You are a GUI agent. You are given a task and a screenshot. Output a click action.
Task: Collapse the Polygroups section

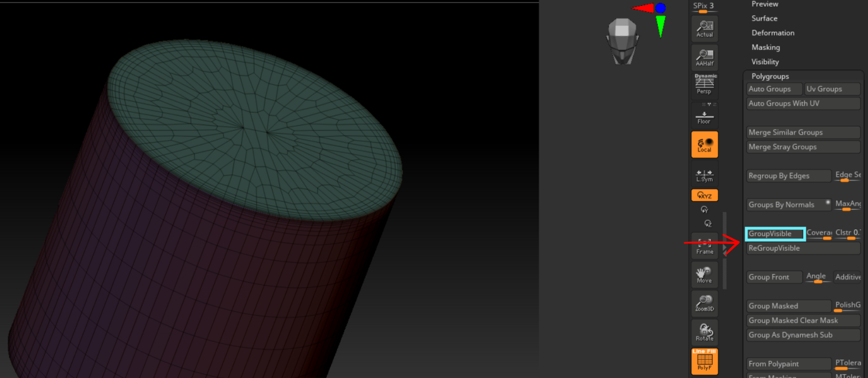[770, 76]
